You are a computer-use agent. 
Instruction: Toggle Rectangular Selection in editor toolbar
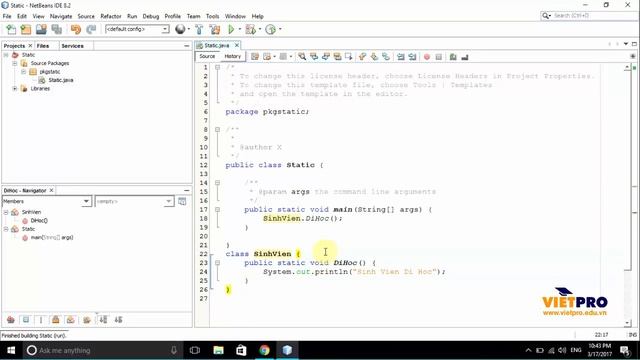(349, 57)
